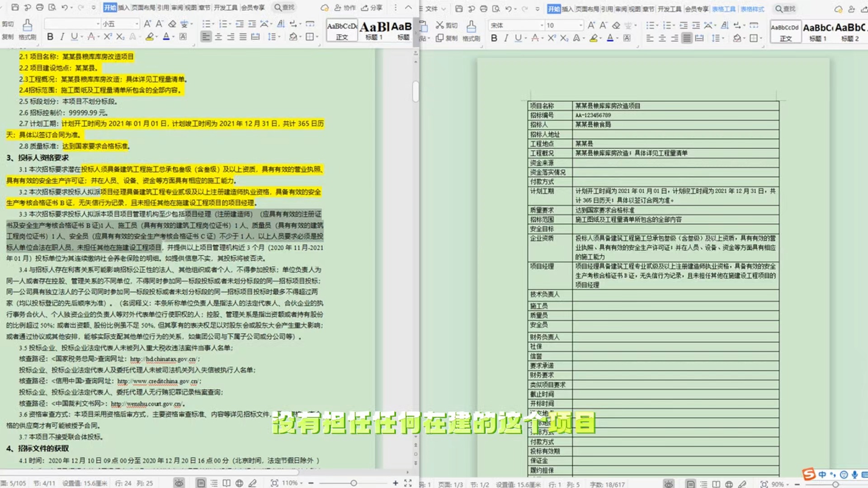Align text left in left window
The height and width of the screenshot is (488, 868).
[x=206, y=37]
